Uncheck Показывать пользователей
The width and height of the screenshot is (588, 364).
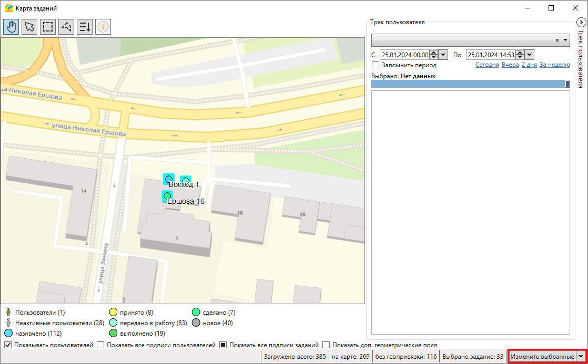click(8, 345)
